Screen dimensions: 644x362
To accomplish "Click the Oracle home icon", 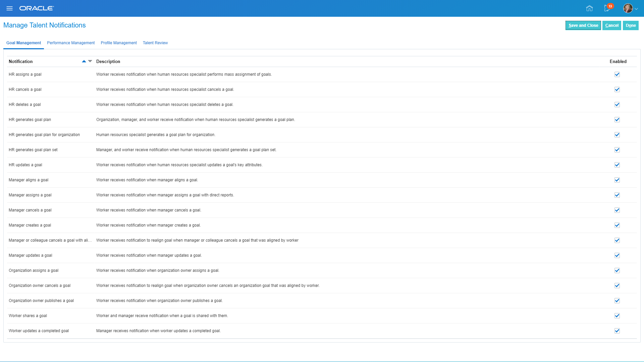I will coord(589,8).
